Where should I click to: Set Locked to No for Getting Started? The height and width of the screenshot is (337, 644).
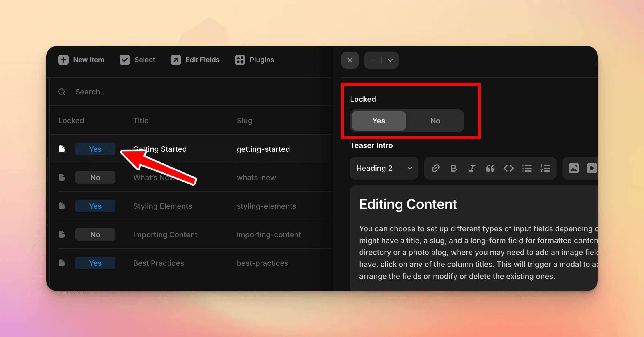(x=435, y=121)
